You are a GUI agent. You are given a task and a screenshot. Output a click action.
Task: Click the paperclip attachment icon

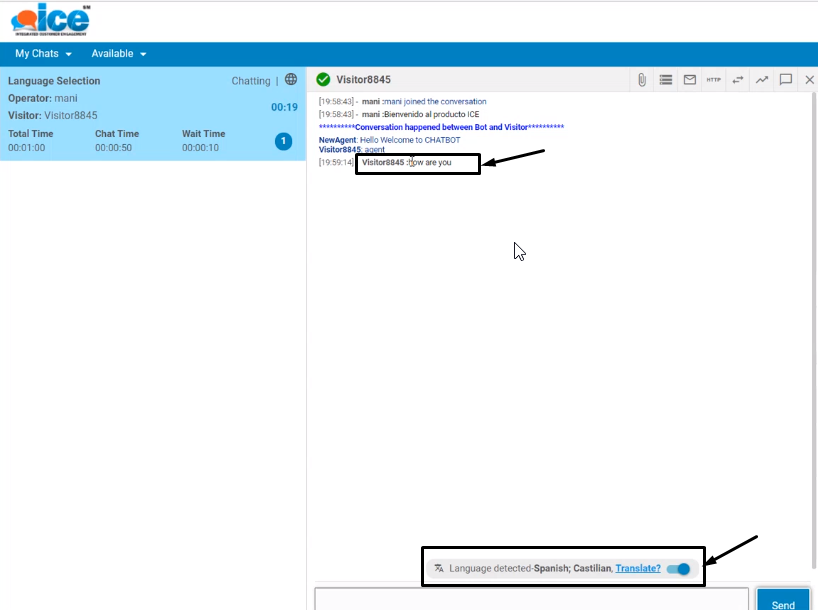(x=642, y=80)
